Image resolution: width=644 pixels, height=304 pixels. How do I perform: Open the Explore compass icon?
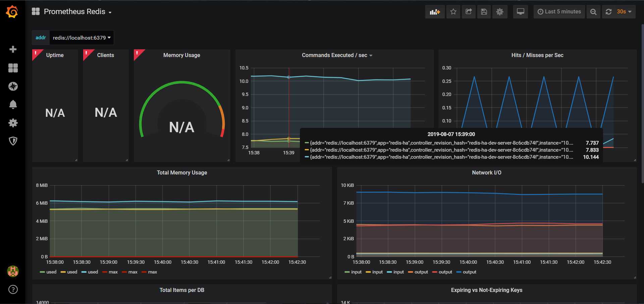[13, 86]
